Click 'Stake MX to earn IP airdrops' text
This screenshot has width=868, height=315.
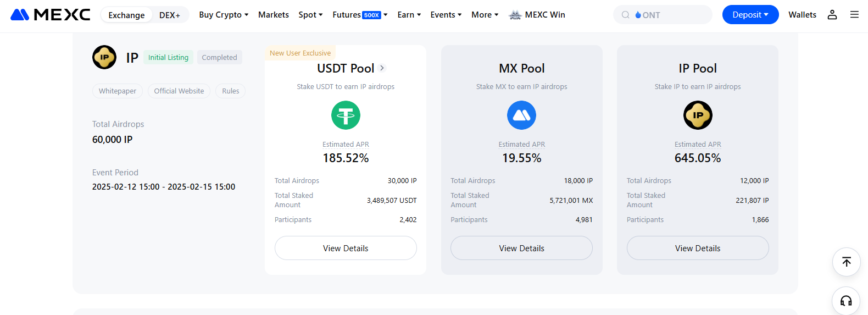[521, 86]
